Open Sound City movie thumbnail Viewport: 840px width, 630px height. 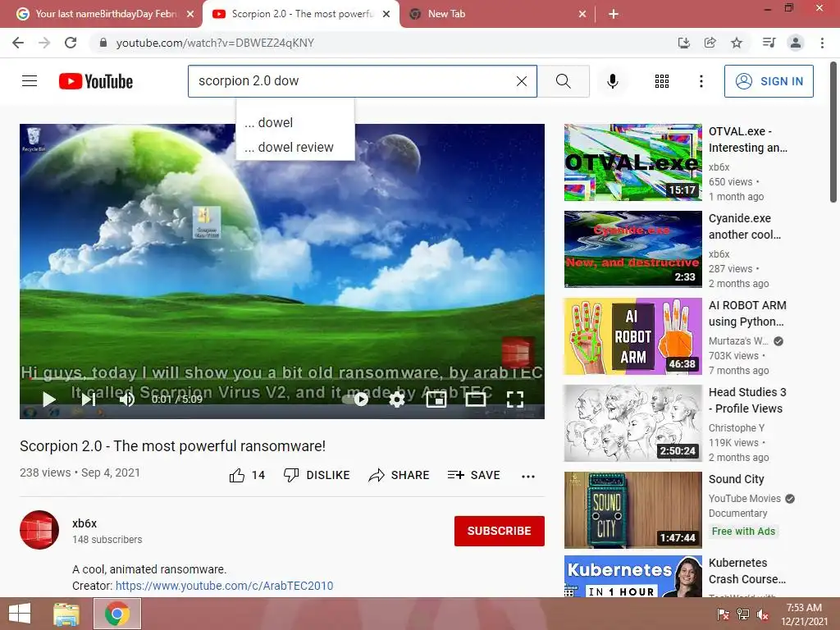(x=632, y=510)
